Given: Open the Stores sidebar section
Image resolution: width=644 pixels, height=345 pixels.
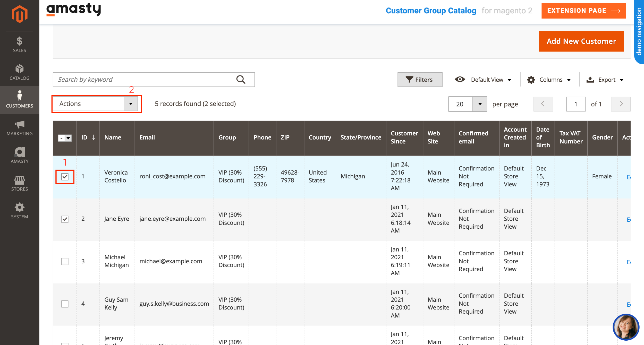Looking at the screenshot, I should coord(19,183).
